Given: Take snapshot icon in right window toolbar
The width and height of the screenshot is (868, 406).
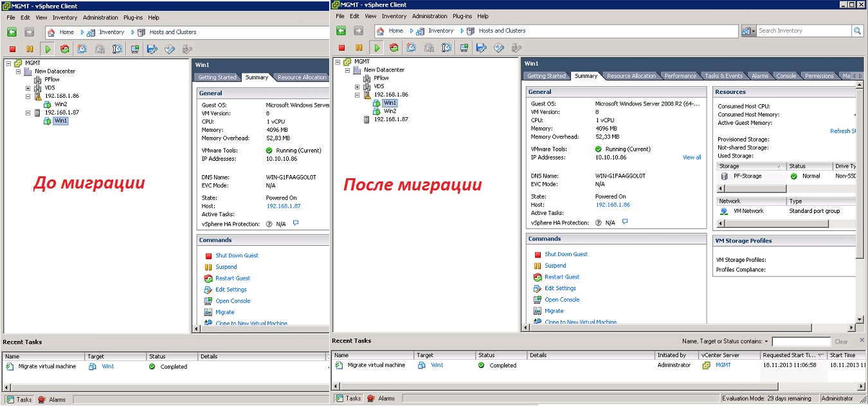Looking at the screenshot, I should click(411, 48).
